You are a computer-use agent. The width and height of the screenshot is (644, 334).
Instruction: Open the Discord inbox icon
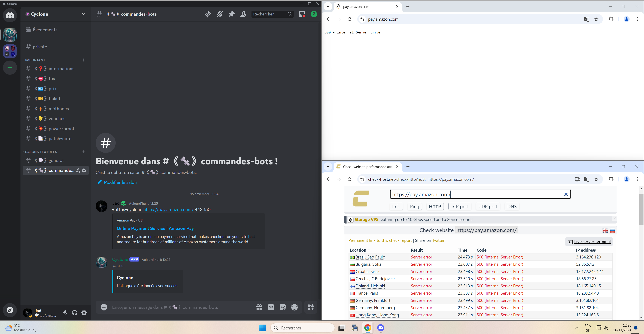pyautogui.click(x=302, y=14)
